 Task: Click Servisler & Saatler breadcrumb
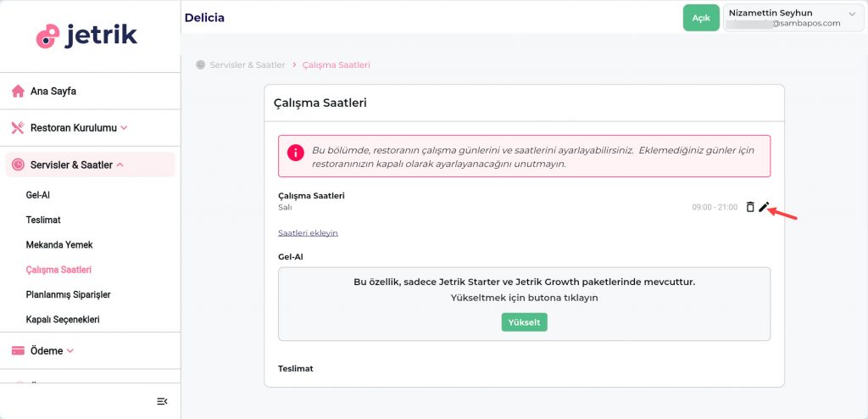tap(247, 64)
